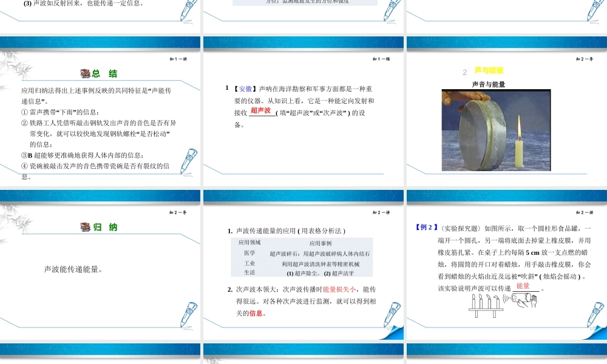
Task: Click the cell '利用超声波清洗钟表等精密机械'
Action: (x=320, y=264)
